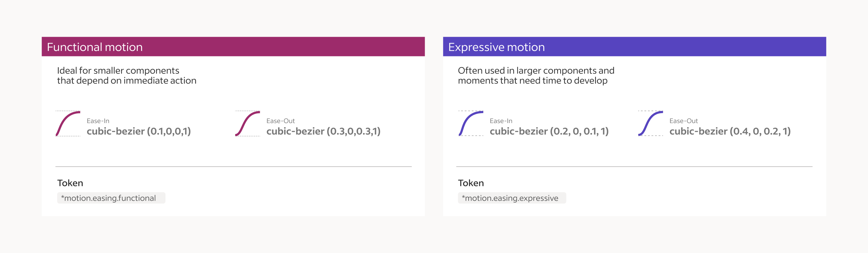The height and width of the screenshot is (253, 868).
Task: Click the Ease-In label under Expressive motion
Action: click(501, 121)
